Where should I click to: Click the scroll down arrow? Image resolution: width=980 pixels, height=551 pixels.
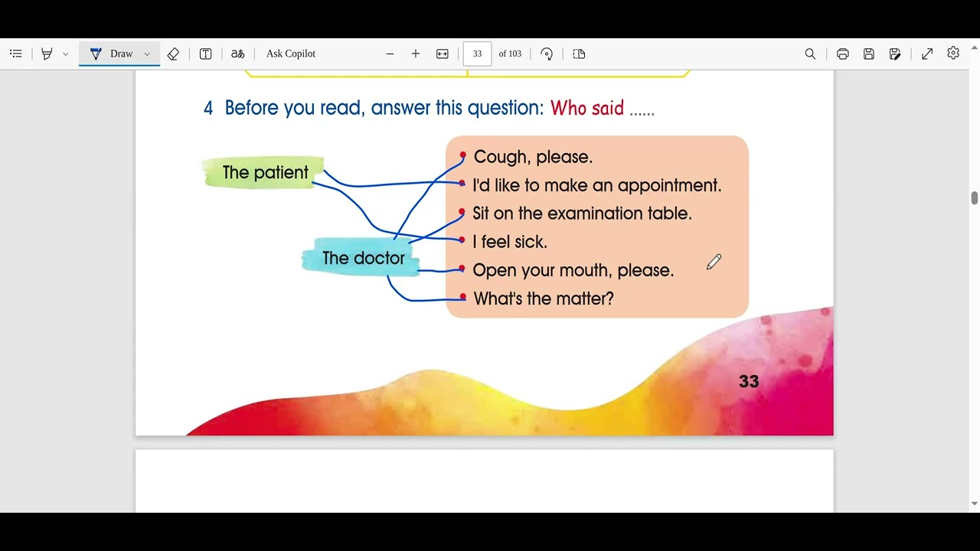pyautogui.click(x=974, y=504)
